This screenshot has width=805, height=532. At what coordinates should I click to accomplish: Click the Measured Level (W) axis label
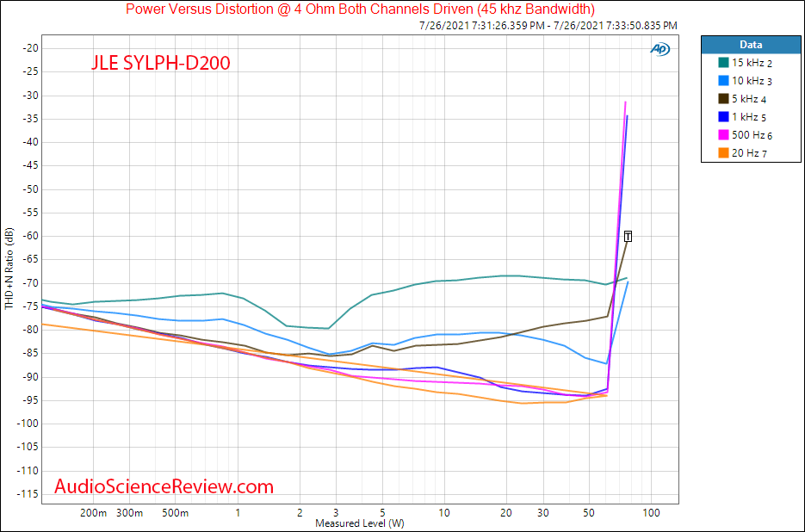pos(359,523)
